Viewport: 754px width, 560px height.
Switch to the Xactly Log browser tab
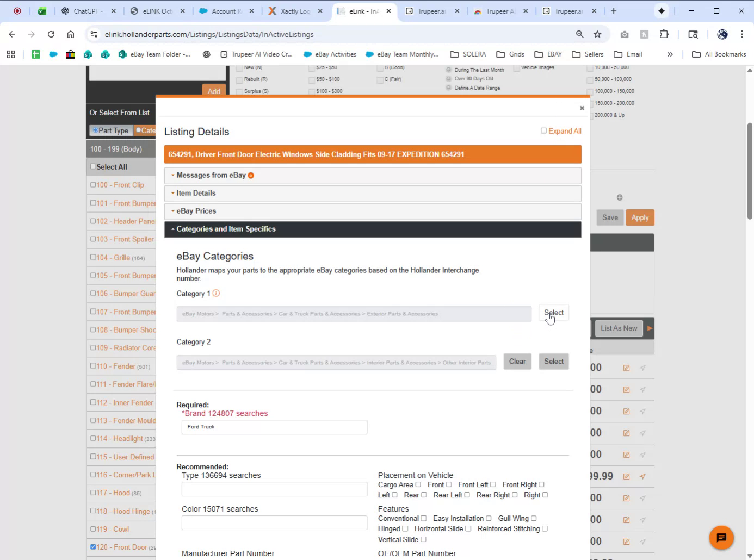[x=296, y=11]
